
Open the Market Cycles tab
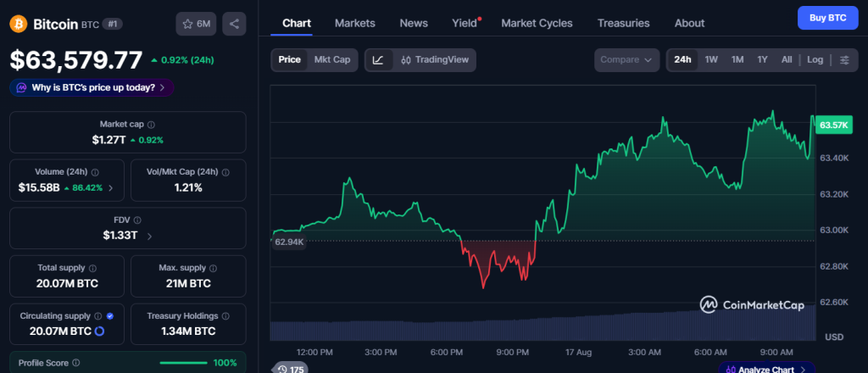pyautogui.click(x=537, y=23)
